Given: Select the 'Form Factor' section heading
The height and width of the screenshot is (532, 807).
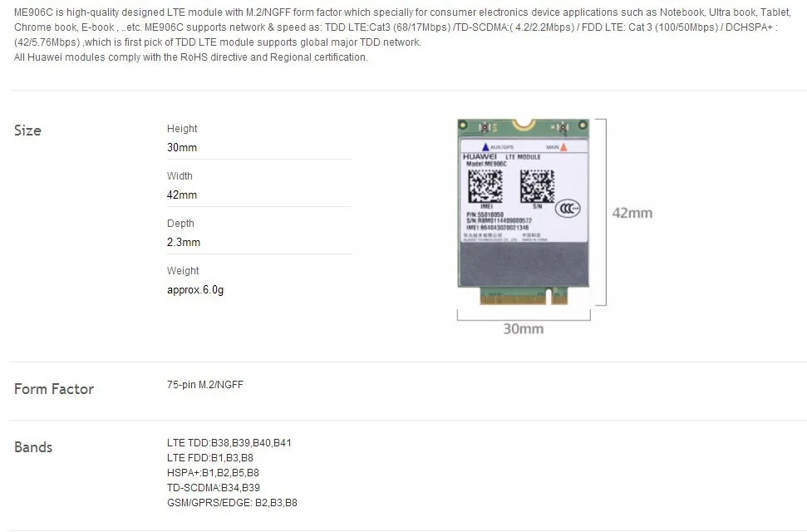Looking at the screenshot, I should (x=54, y=389).
